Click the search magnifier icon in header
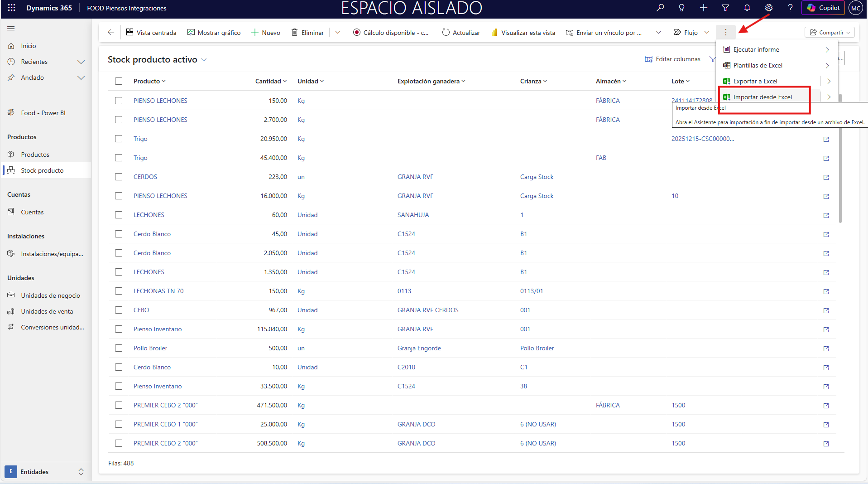The image size is (868, 484). click(660, 8)
